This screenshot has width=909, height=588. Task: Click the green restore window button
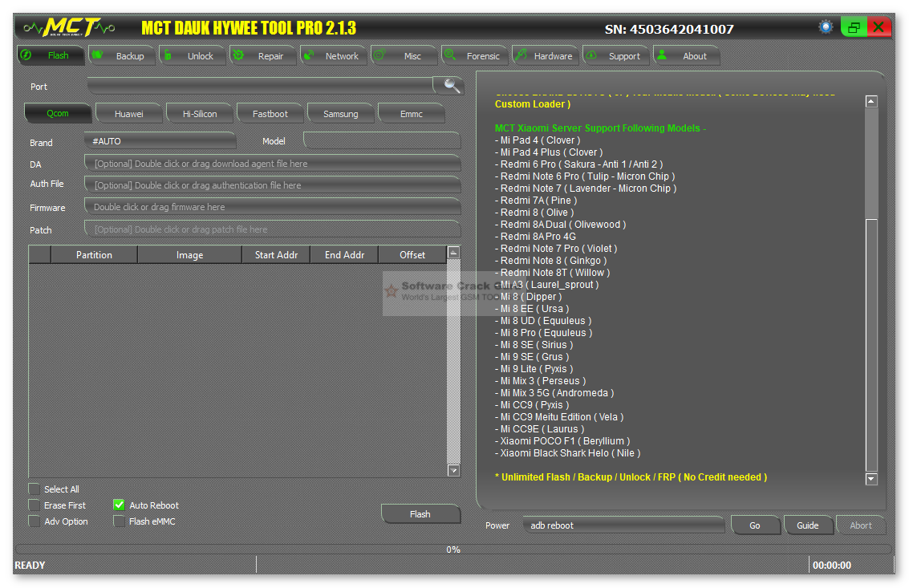pyautogui.click(x=854, y=27)
